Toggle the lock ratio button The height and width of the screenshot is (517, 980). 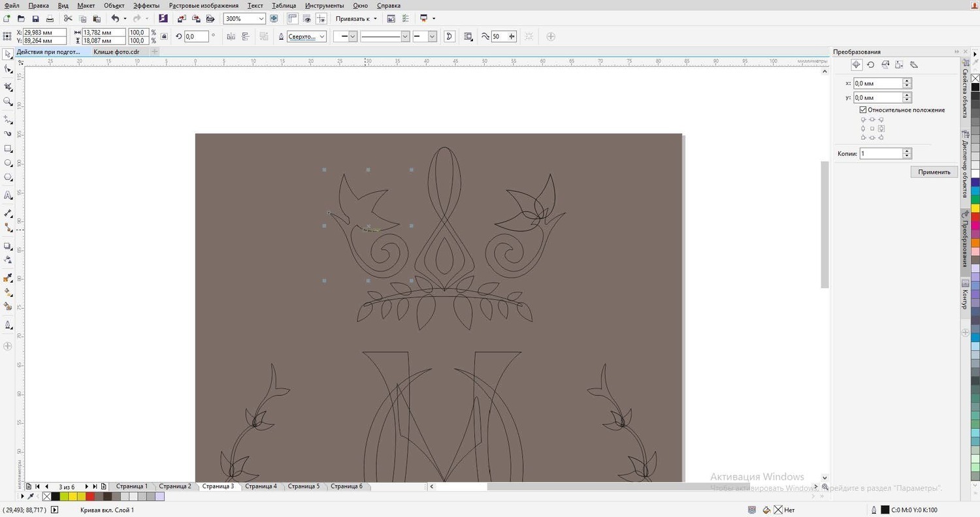tap(164, 37)
